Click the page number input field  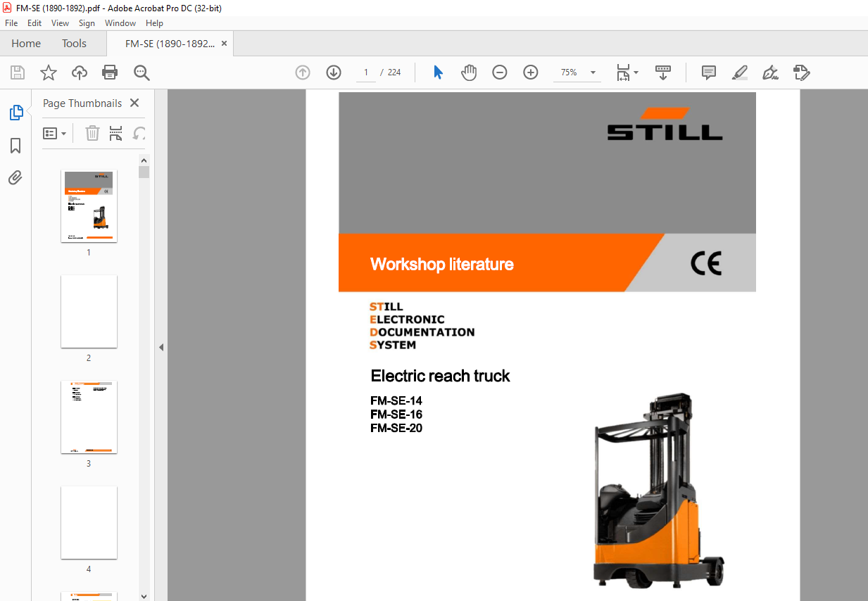pos(366,72)
